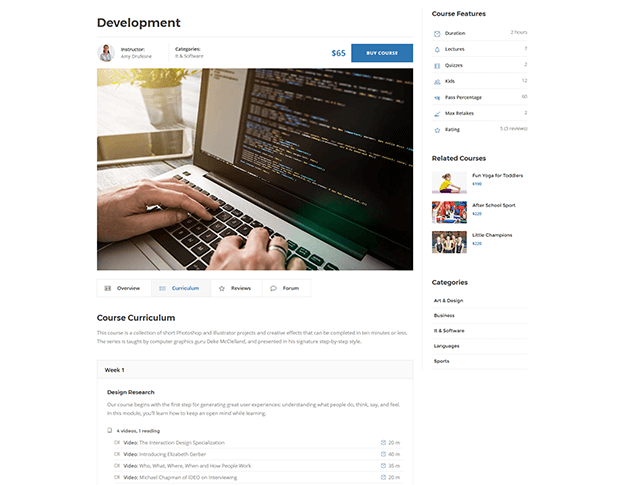Click the Duration clock icon
Screen dimensions: 625x485
coord(437,34)
